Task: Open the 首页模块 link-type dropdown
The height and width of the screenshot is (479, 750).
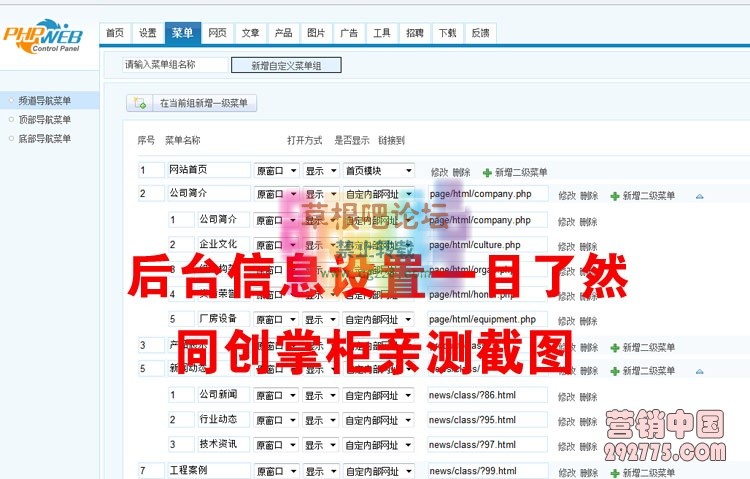Action: pyautogui.click(x=378, y=171)
